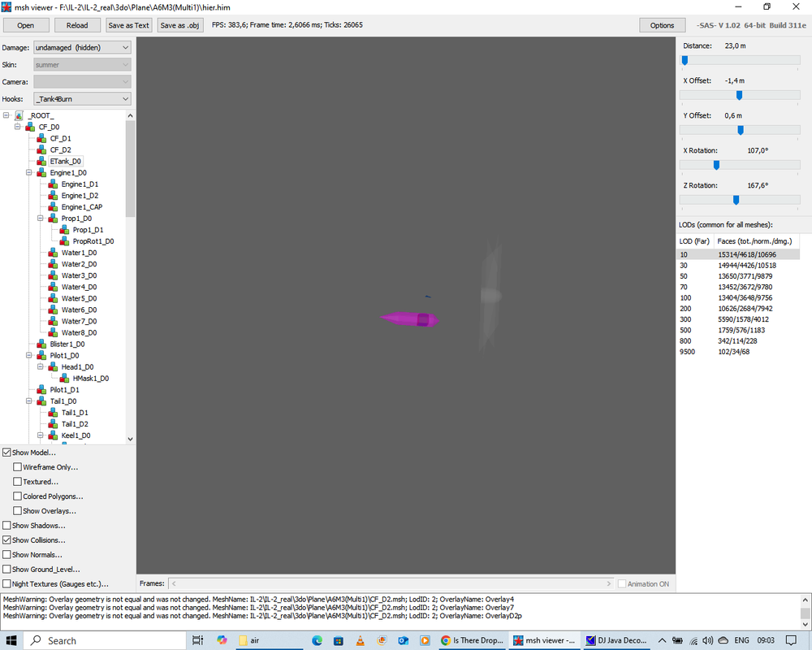Uncheck Show Model checkbox

pyautogui.click(x=6, y=453)
